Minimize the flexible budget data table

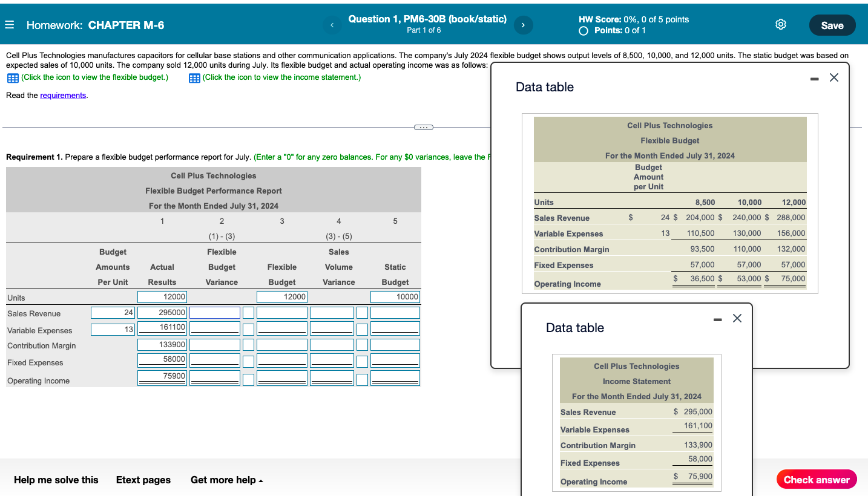click(x=815, y=78)
